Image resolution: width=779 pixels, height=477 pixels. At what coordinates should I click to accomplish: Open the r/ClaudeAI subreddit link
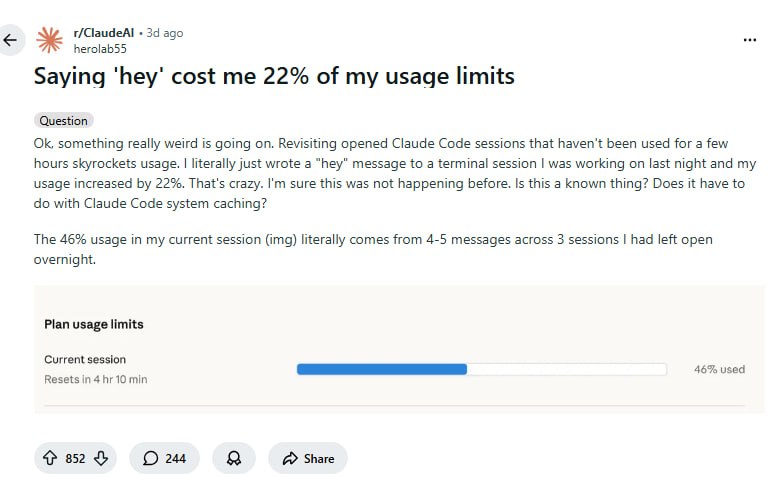tap(104, 33)
